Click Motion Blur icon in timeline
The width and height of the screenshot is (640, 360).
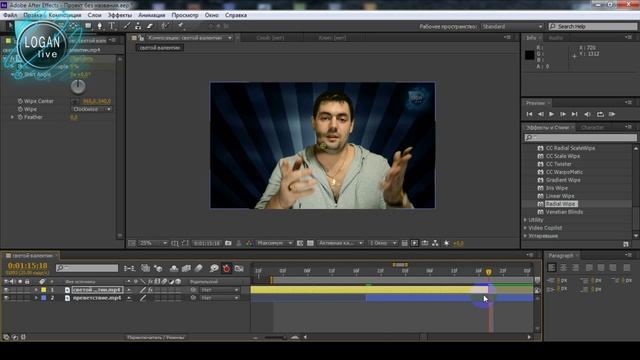point(199,268)
